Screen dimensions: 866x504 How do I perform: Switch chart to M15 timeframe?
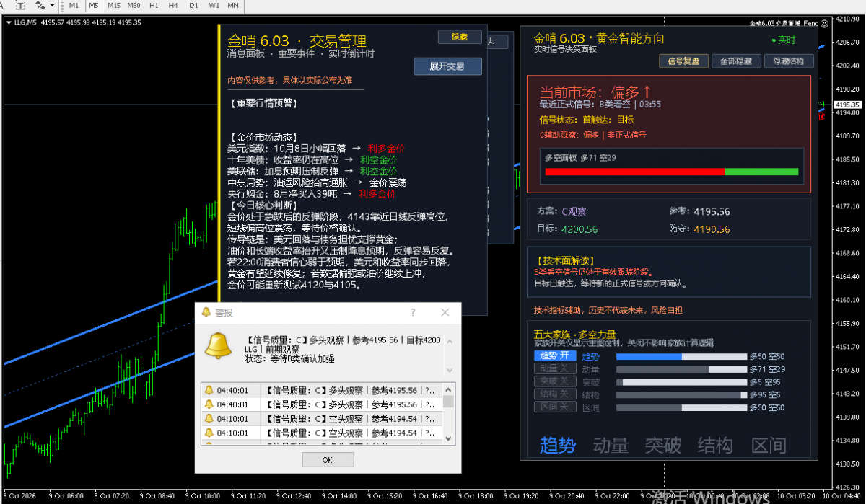[x=113, y=5]
